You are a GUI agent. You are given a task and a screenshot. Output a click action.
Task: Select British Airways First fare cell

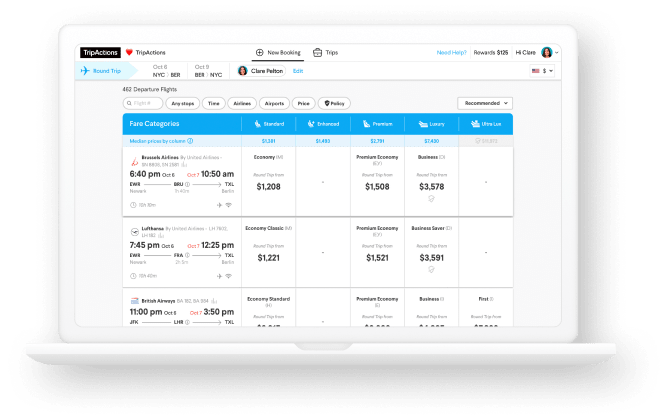click(x=486, y=308)
